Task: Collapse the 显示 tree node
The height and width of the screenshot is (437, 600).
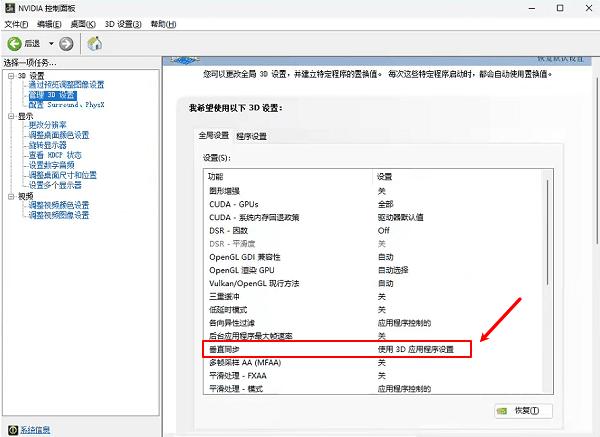Action: tap(11, 116)
